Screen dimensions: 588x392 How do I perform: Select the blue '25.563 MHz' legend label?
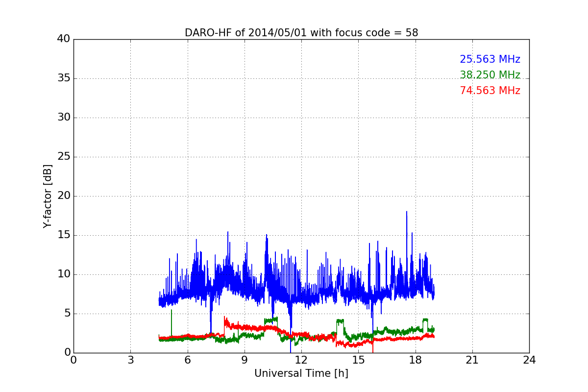[490, 59]
